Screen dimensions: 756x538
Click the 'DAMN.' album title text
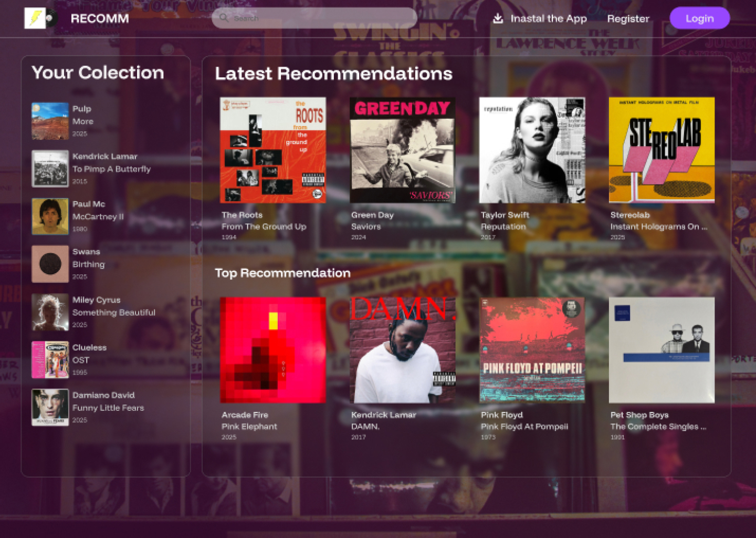click(x=365, y=427)
